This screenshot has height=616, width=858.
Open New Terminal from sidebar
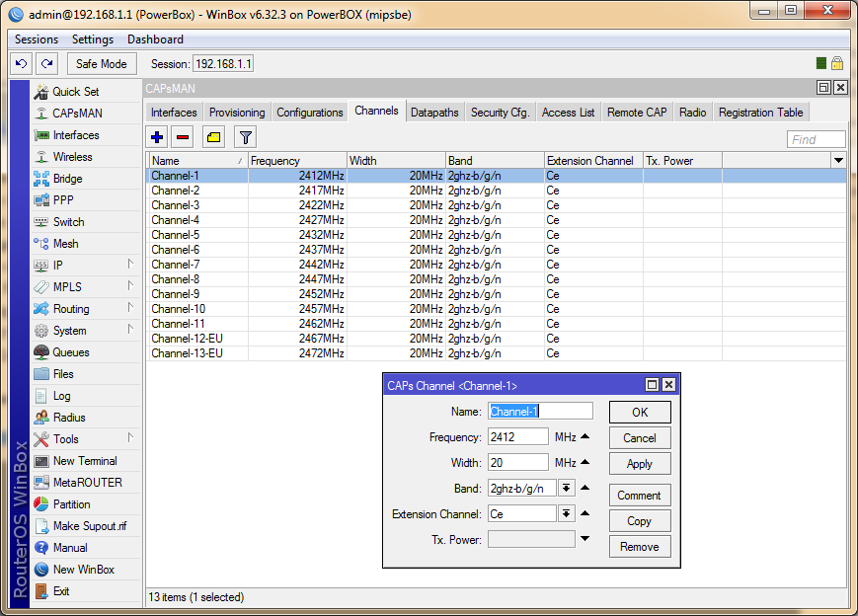point(85,461)
